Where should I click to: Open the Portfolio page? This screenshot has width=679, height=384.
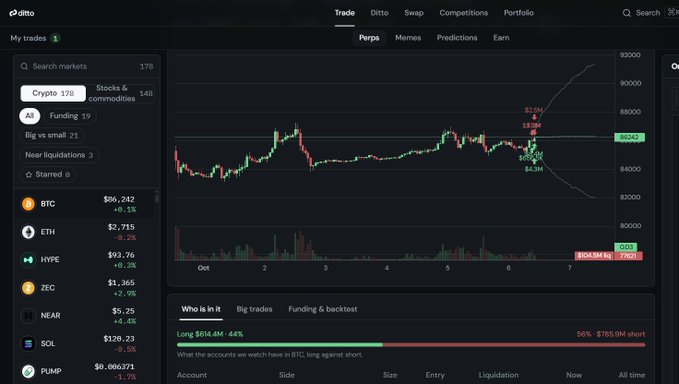point(518,13)
